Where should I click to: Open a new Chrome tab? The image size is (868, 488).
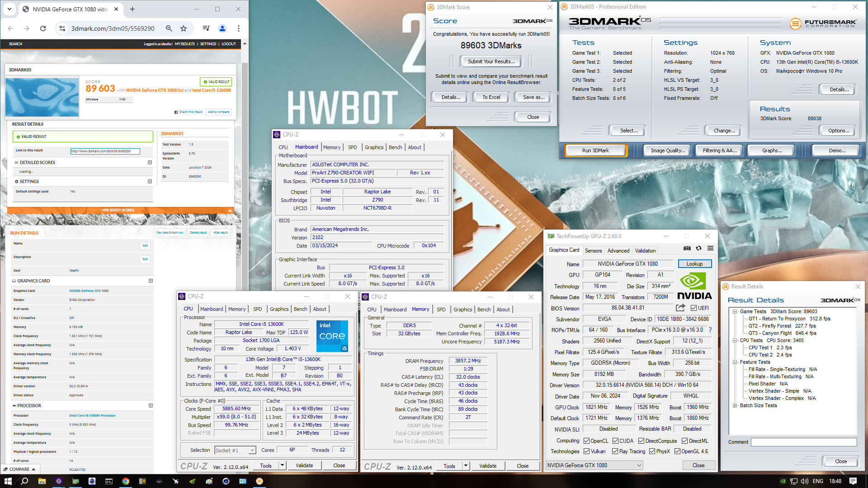pos(132,9)
